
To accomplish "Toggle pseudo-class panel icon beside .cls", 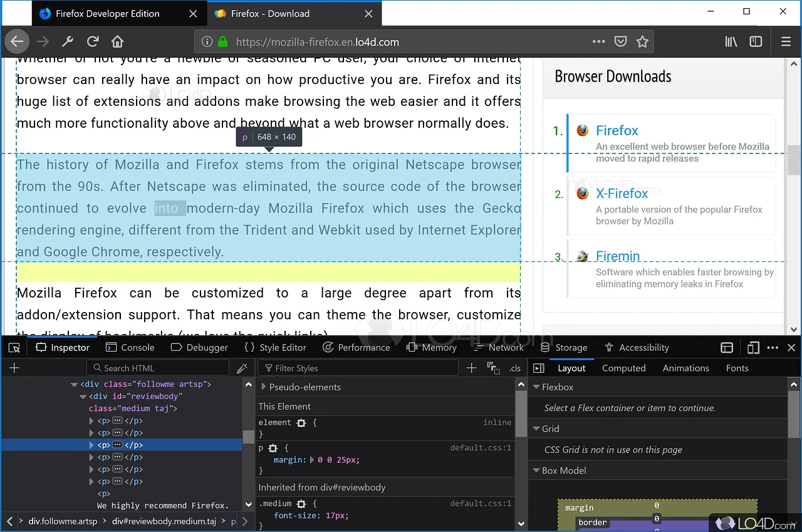I will pos(493,368).
